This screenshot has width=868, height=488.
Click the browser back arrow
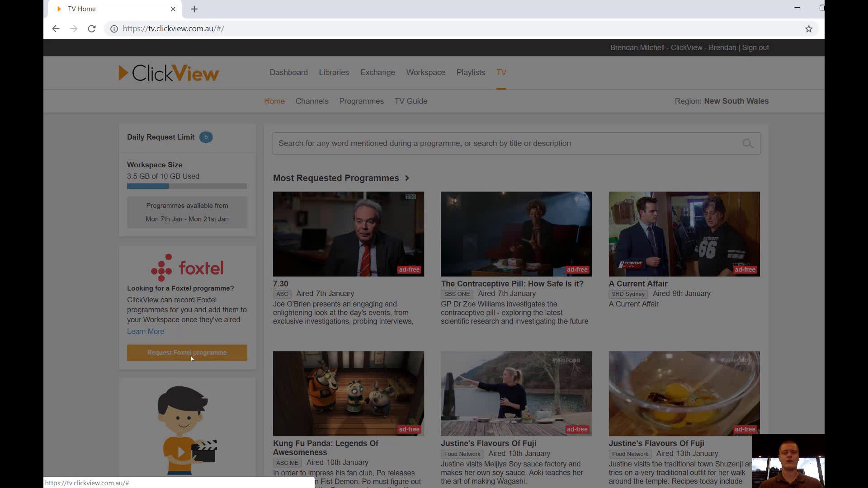(x=56, y=28)
